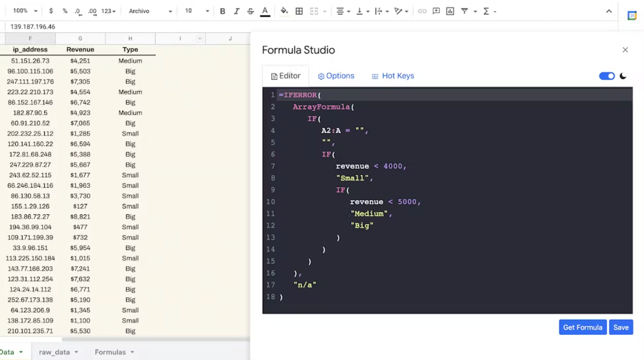Click the insert link icon
This screenshot has height=360, width=644.
pyautogui.click(x=422, y=11)
